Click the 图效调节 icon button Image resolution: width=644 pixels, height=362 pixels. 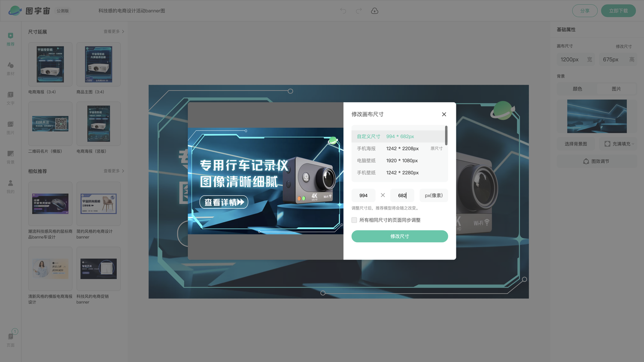click(x=596, y=161)
